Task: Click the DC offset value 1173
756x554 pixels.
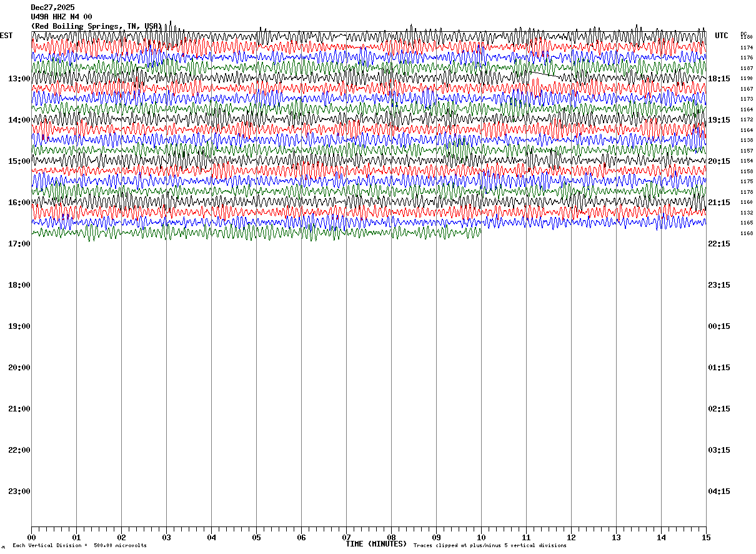Action: click(x=747, y=99)
